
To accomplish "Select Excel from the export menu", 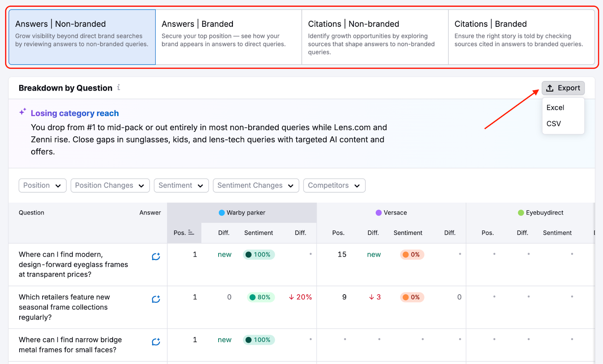I will click(x=555, y=107).
